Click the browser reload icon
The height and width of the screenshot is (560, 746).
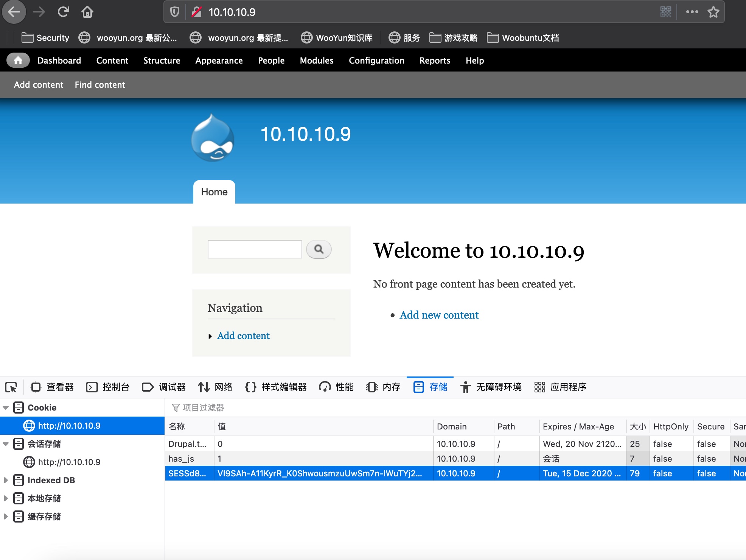tap(63, 12)
